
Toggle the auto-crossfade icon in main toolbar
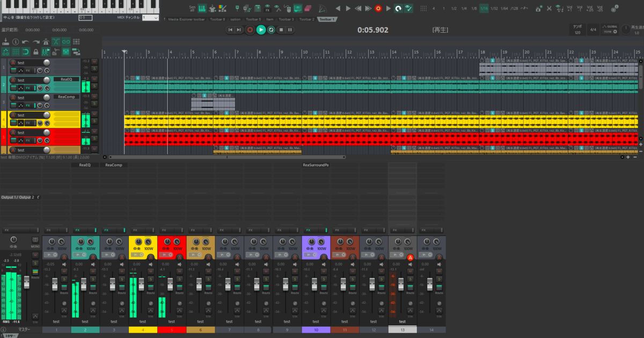[56, 41]
